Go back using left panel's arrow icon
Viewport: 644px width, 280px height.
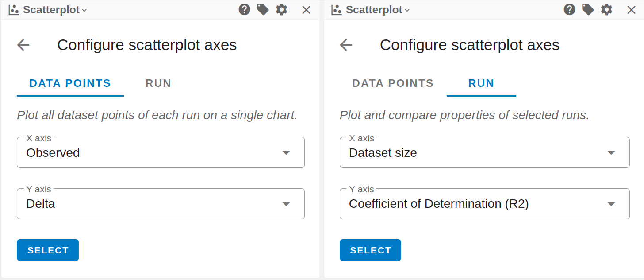[x=23, y=45]
